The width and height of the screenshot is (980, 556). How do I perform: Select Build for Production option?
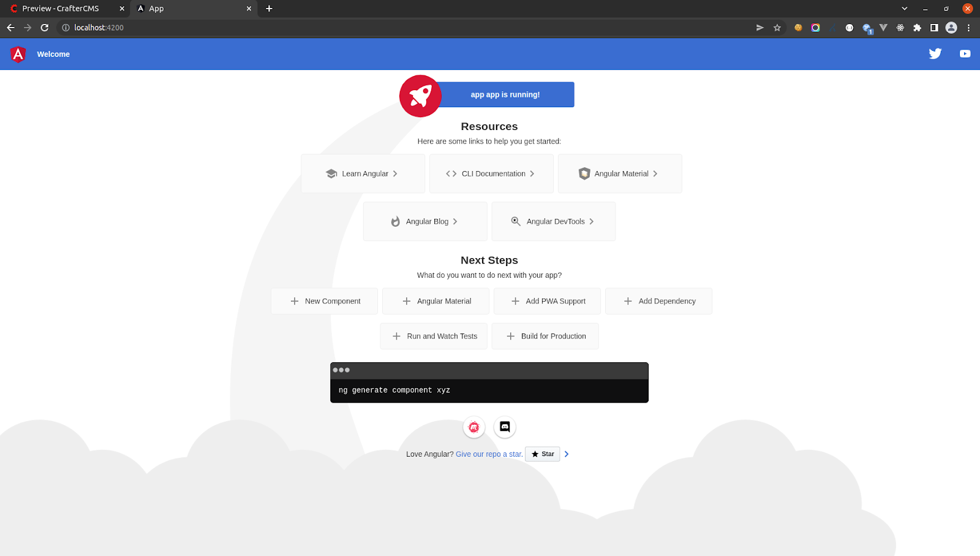coord(545,336)
